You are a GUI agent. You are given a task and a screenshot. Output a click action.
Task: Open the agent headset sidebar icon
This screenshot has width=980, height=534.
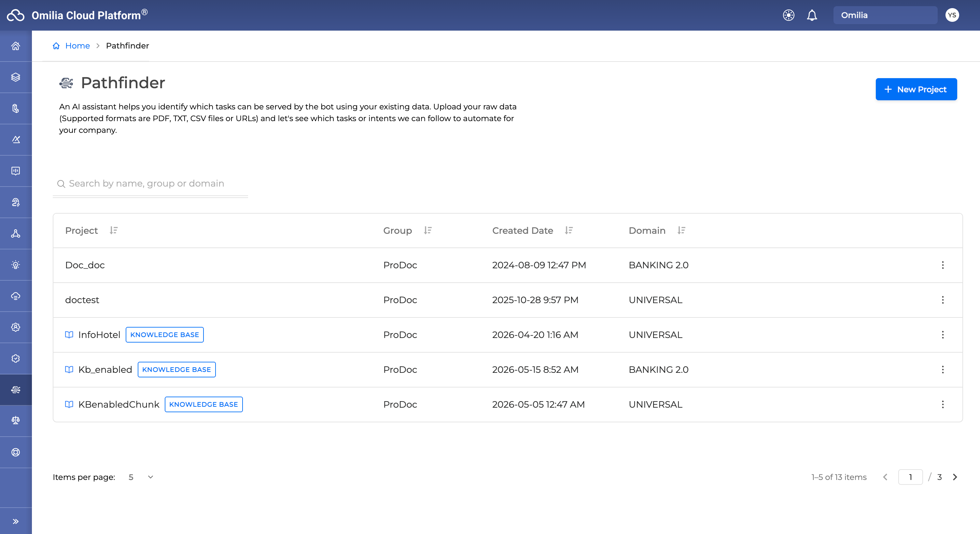pos(16,202)
